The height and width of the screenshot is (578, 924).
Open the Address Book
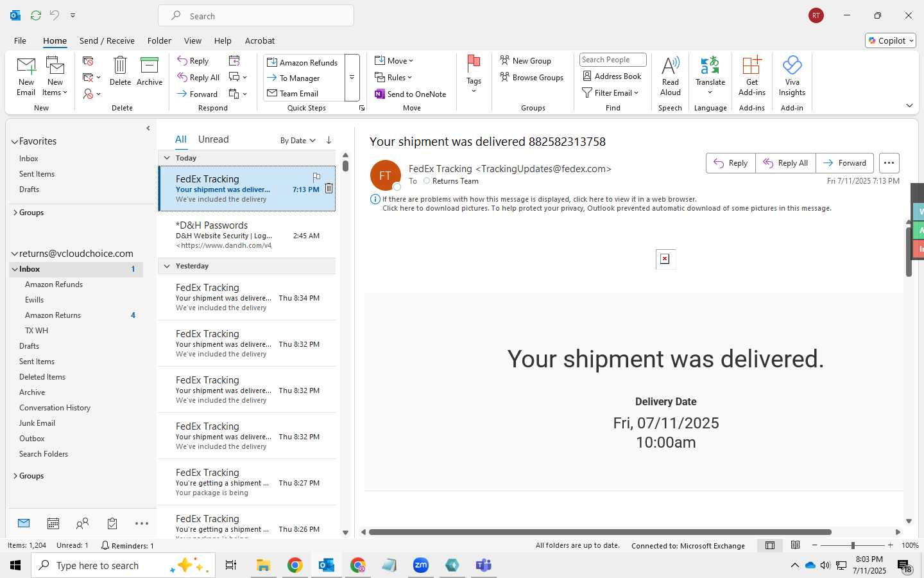[612, 76]
